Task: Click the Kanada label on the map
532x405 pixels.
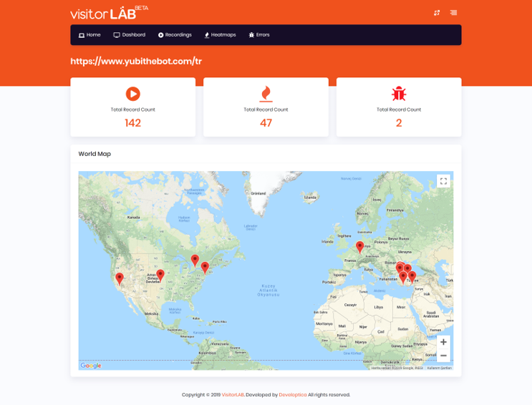Action: click(133, 217)
